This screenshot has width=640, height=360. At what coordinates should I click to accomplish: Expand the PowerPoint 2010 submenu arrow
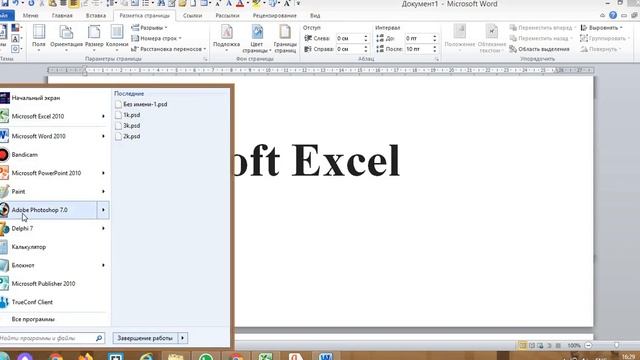[103, 173]
